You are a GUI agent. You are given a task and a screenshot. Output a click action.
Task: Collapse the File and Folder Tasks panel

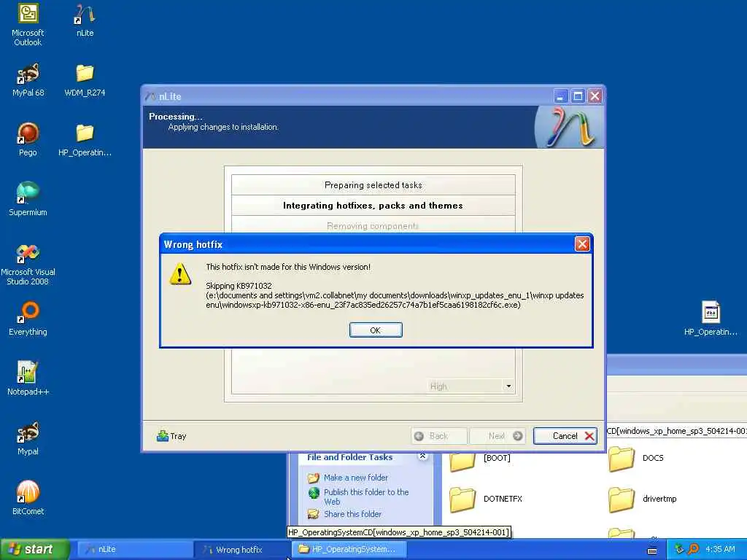coord(422,456)
